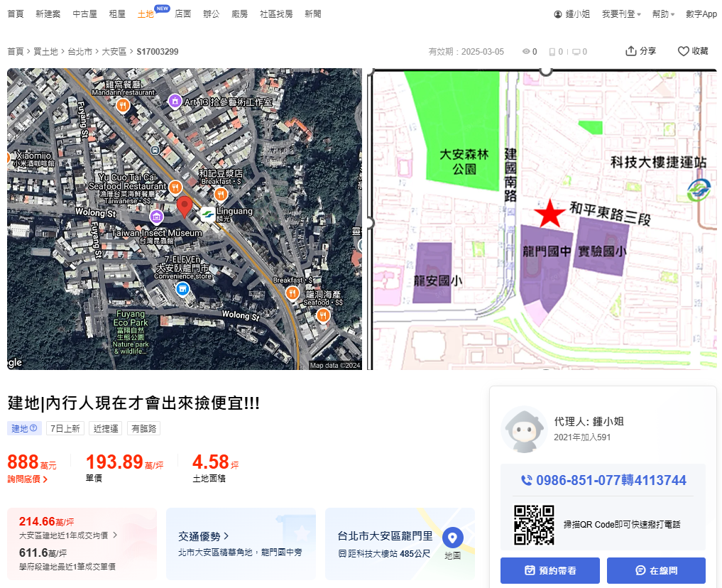Click the map pin icon labeled 地圖
Screen dimensions: 722x588
point(452,538)
